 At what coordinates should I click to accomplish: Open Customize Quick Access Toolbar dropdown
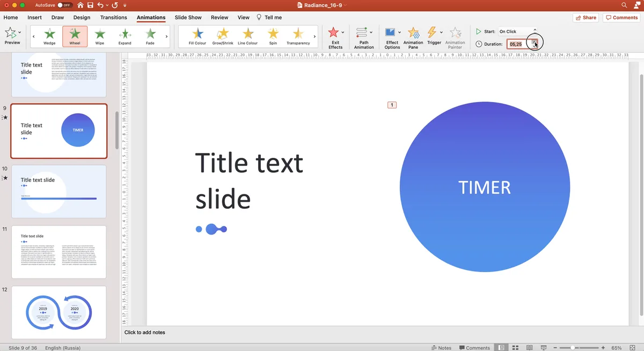[x=125, y=5]
